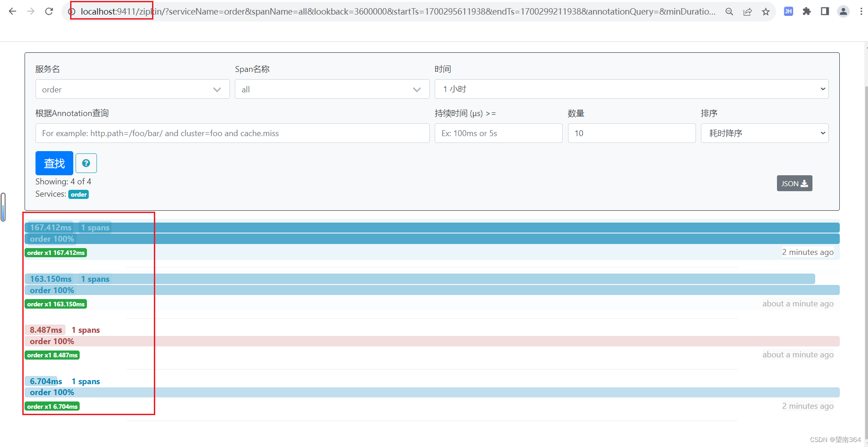Share this page via share icon
This screenshot has height=447, width=868.
tap(747, 11)
